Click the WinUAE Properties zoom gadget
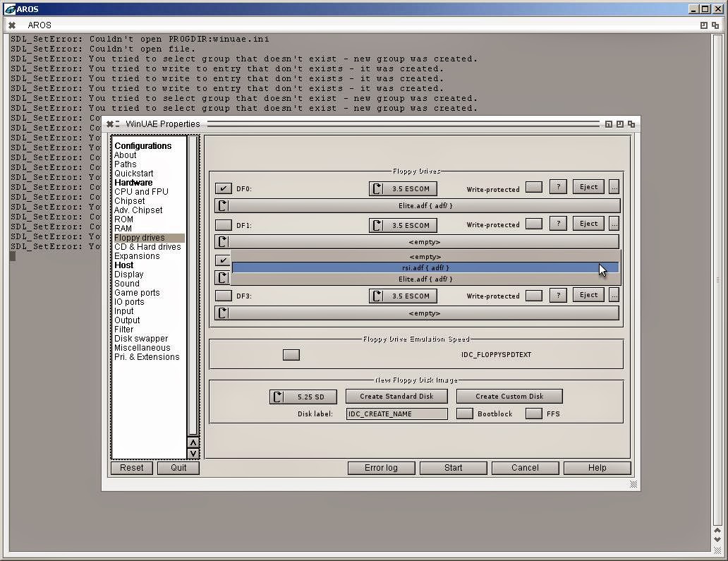The image size is (728, 561). coord(620,124)
